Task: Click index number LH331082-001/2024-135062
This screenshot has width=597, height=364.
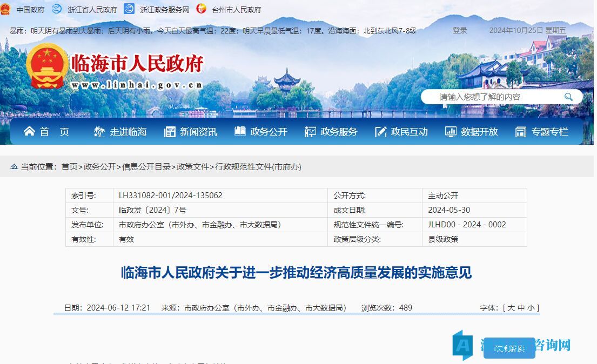Action: [x=171, y=196]
